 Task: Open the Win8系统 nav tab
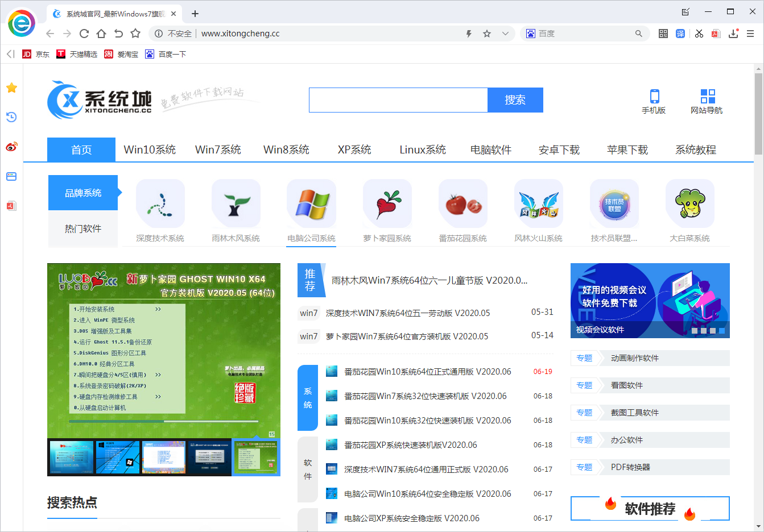click(286, 149)
